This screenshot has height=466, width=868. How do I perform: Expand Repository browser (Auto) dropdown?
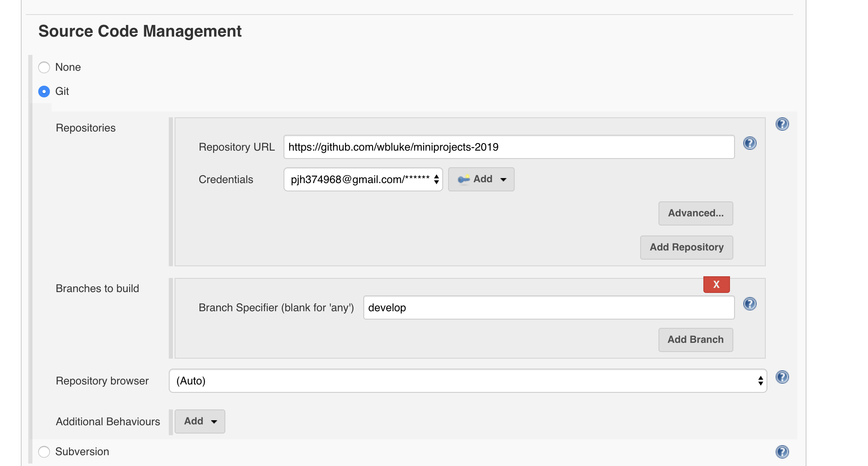tap(468, 381)
